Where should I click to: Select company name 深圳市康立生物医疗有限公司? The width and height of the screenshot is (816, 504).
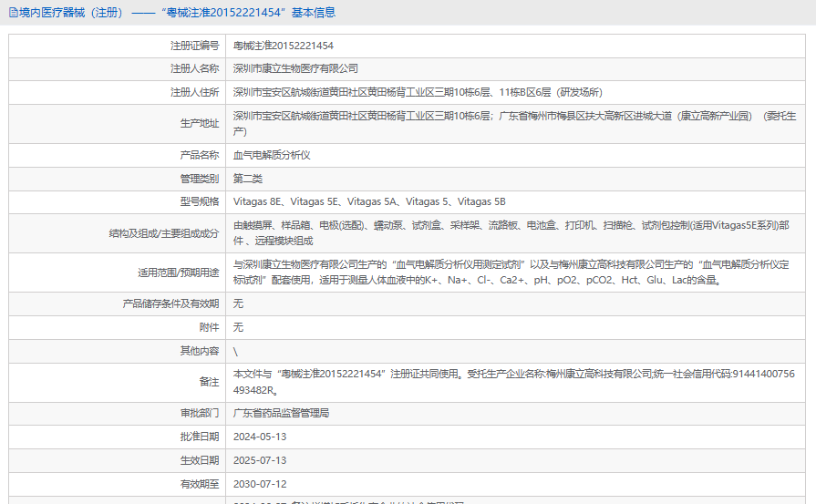[295, 68]
